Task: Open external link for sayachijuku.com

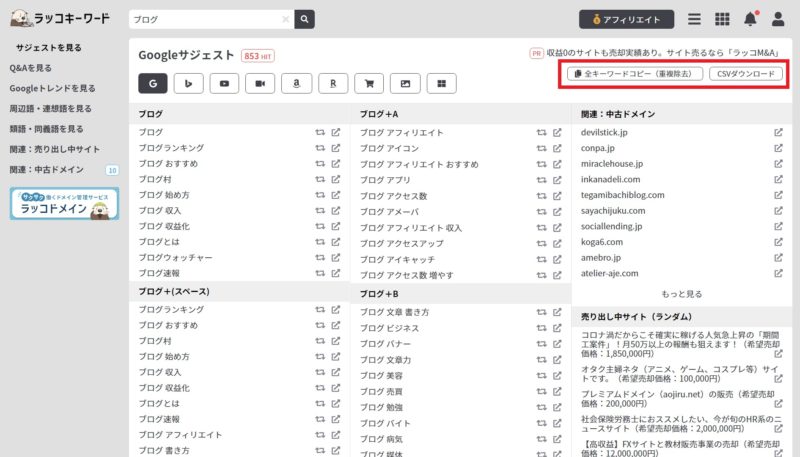Action: 778,211
